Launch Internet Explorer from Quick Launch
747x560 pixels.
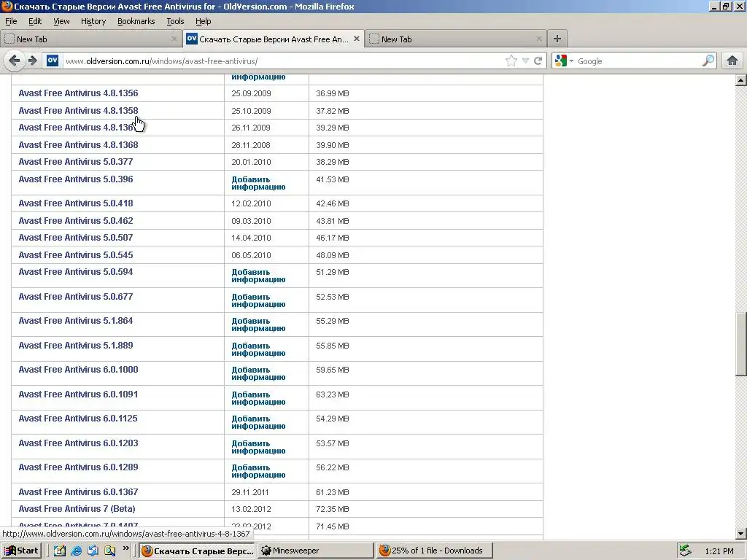(x=76, y=551)
